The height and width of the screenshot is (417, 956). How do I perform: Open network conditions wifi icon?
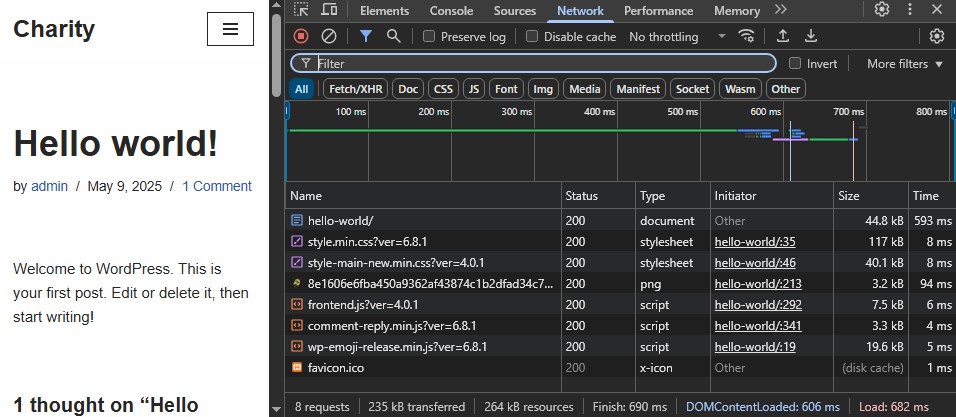click(x=746, y=36)
